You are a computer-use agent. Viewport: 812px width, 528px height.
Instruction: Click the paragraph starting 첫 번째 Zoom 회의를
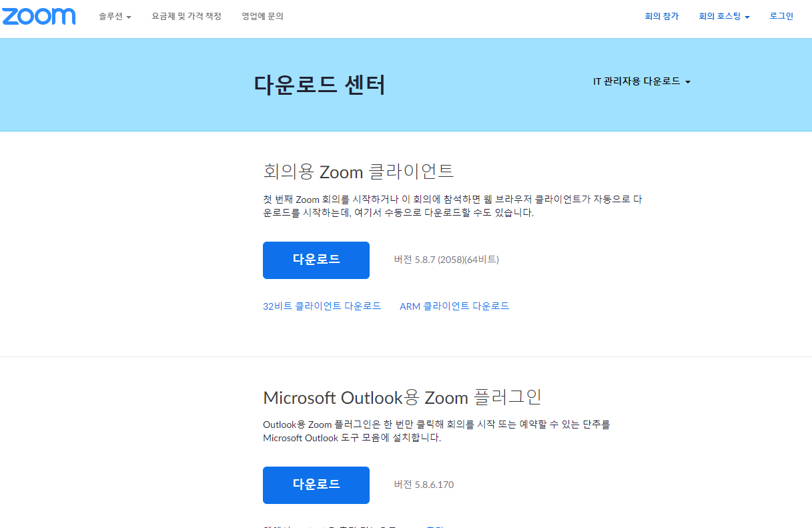coord(452,206)
